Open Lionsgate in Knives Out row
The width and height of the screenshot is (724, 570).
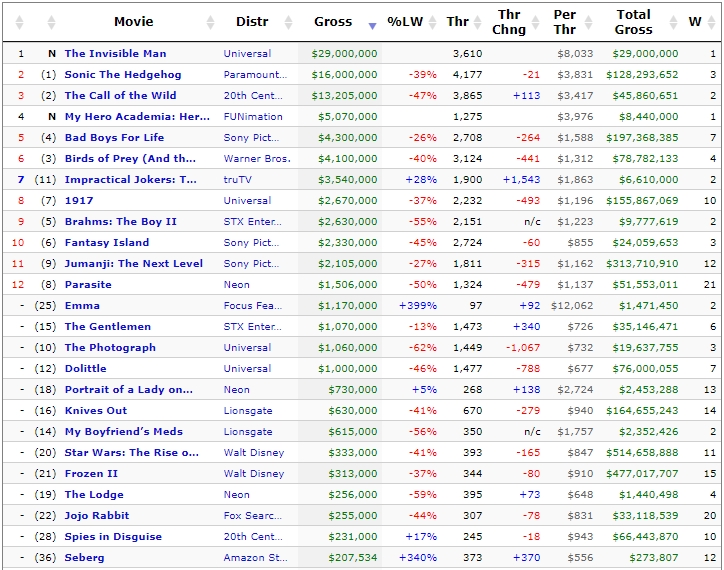click(248, 411)
